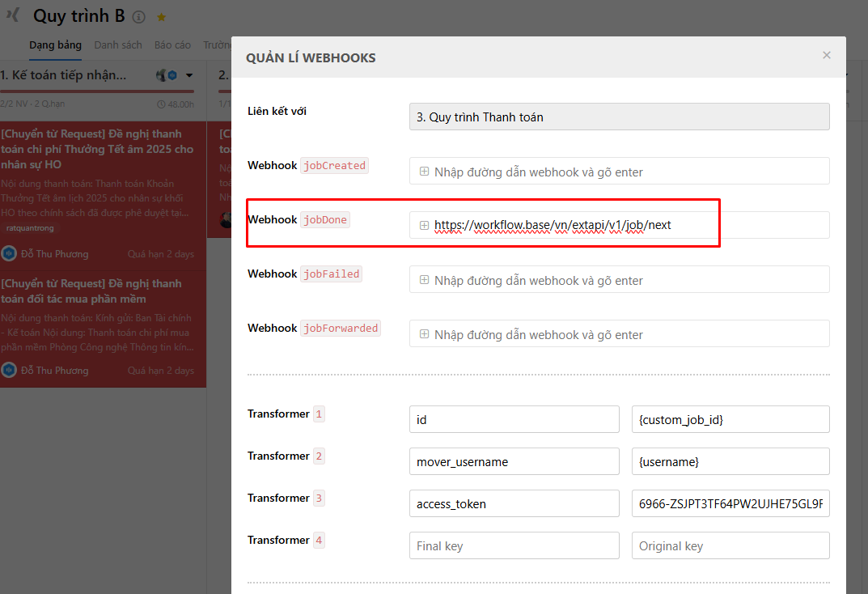Image resolution: width=868 pixels, height=594 pixels.
Task: Click the jobDone webhook URL field
Action: 619,225
